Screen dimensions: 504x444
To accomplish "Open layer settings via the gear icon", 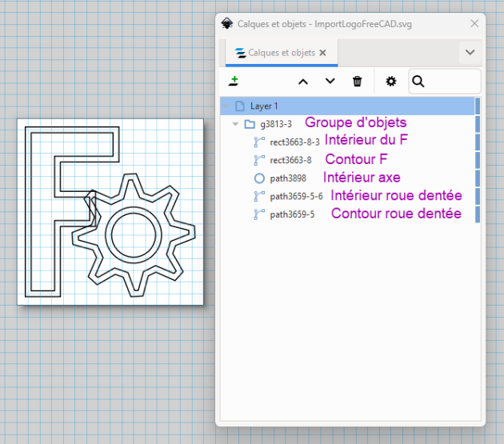I will pyautogui.click(x=390, y=81).
